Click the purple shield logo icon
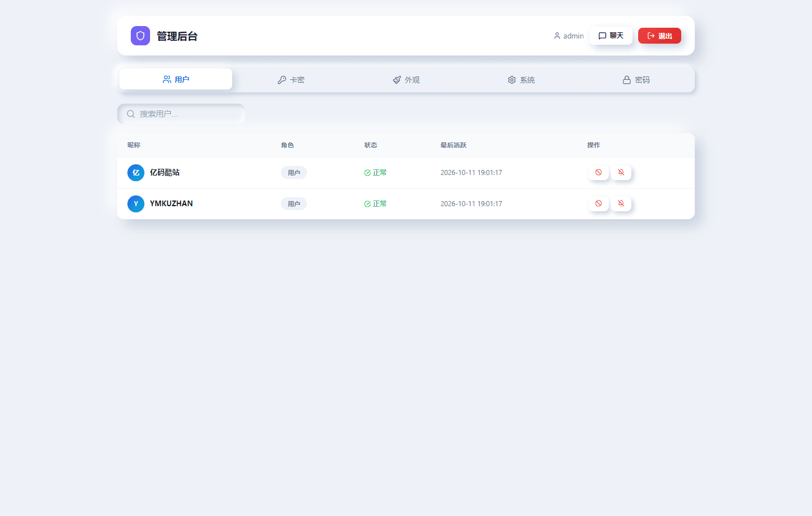Screen dimensions: 812x516 click(x=140, y=36)
